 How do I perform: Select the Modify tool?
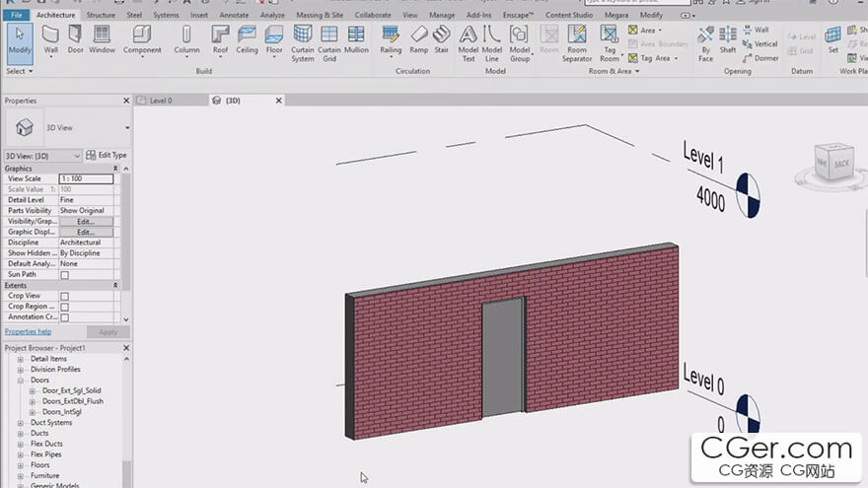tap(20, 43)
